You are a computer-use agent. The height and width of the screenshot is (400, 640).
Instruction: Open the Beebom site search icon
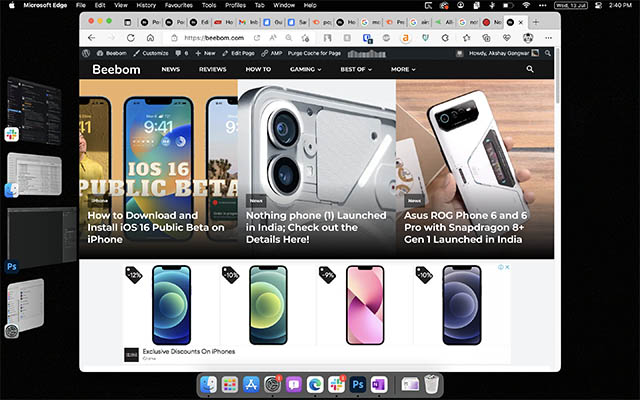tap(530, 70)
